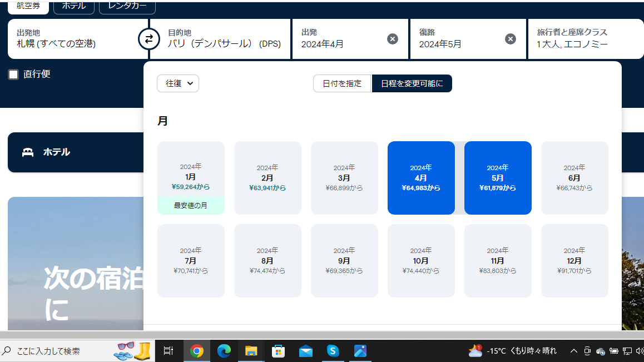
Task: Open Skype from the taskbar
Action: coord(333,351)
